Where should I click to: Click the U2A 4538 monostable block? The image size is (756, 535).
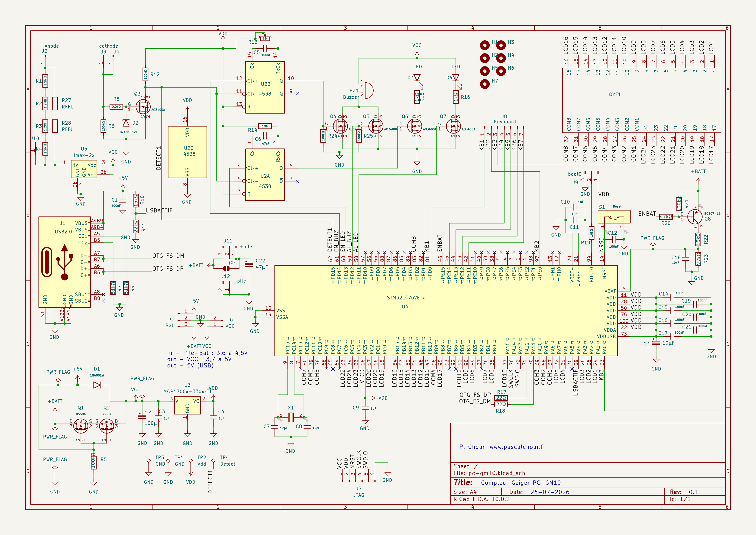pyautogui.click(x=265, y=175)
